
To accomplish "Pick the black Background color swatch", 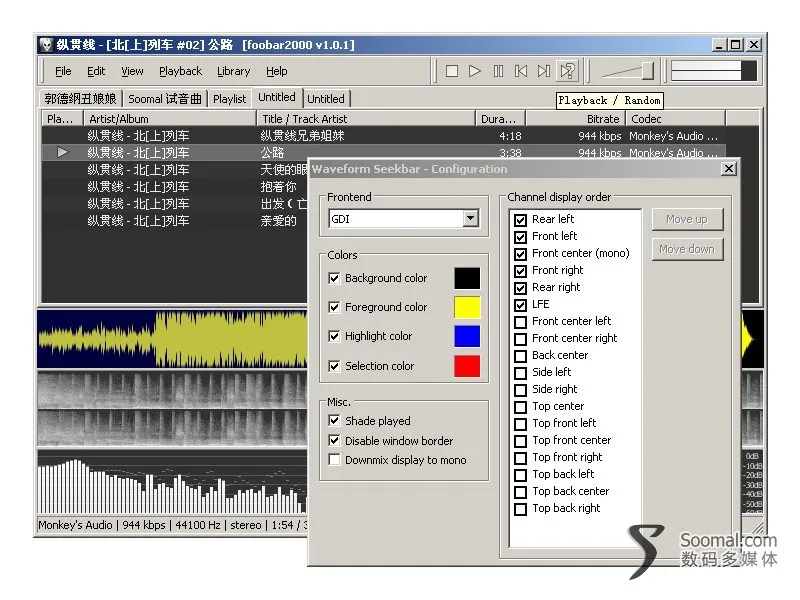I will pyautogui.click(x=467, y=278).
